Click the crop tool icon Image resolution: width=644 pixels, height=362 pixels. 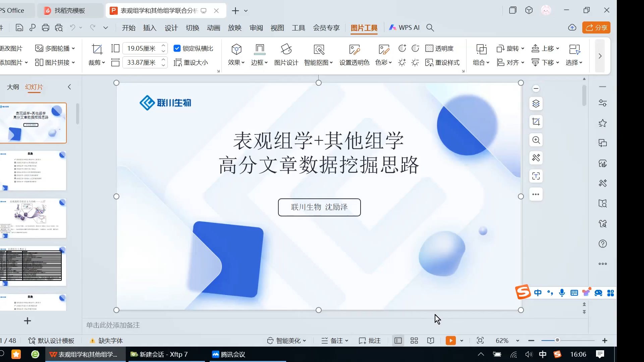[x=96, y=49]
